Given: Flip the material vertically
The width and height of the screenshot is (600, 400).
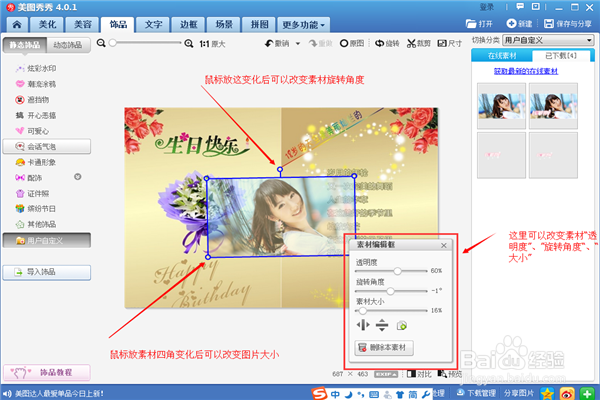Looking at the screenshot, I should coord(382,325).
